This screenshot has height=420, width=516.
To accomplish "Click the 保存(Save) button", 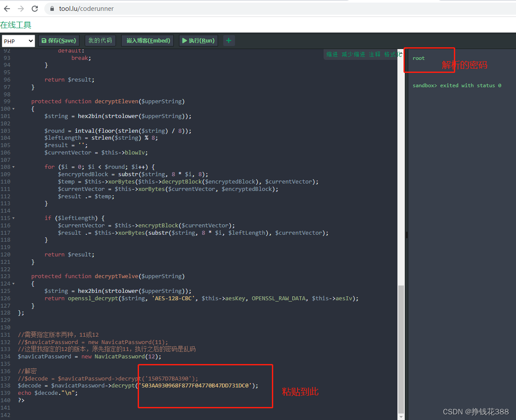I will 59,40.
